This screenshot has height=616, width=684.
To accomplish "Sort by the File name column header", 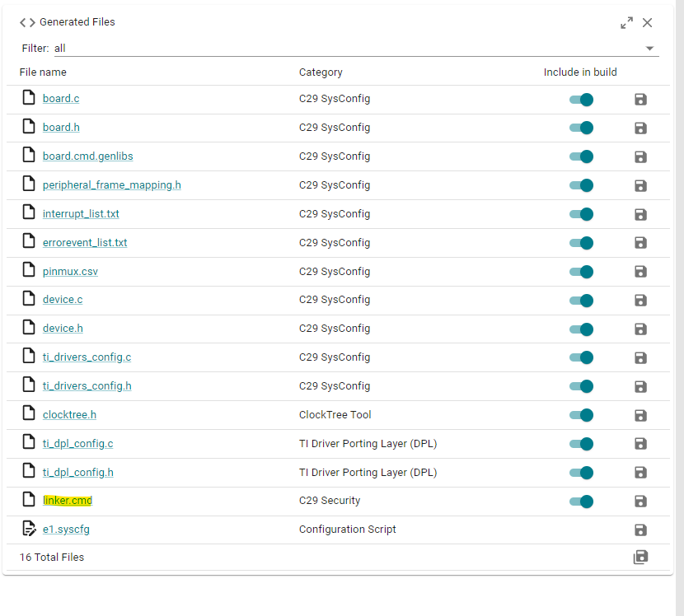I will [x=43, y=72].
